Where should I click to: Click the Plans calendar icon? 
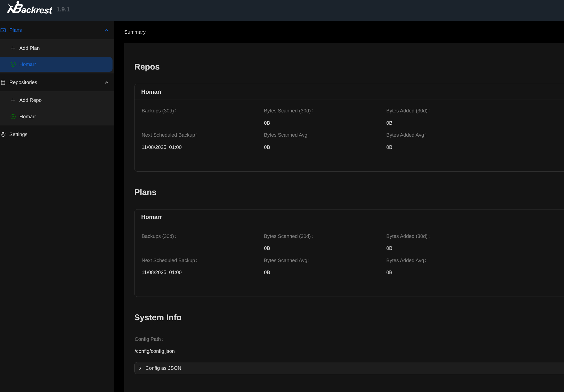click(x=3, y=30)
